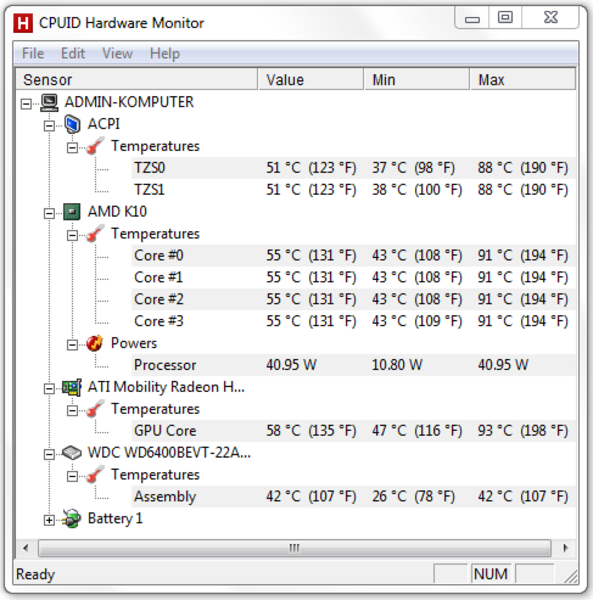
Task: Click the ADMIN-KOMPUTER computer icon
Action: [49, 102]
